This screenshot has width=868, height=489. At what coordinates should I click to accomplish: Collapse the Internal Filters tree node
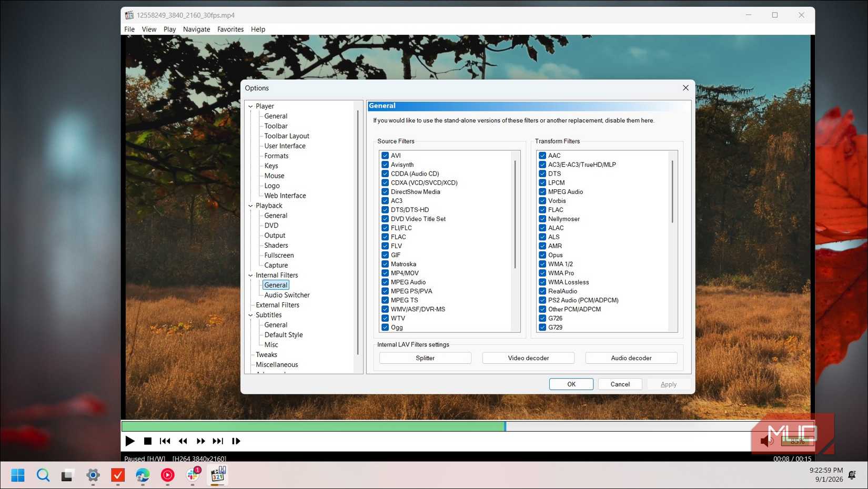(x=250, y=275)
